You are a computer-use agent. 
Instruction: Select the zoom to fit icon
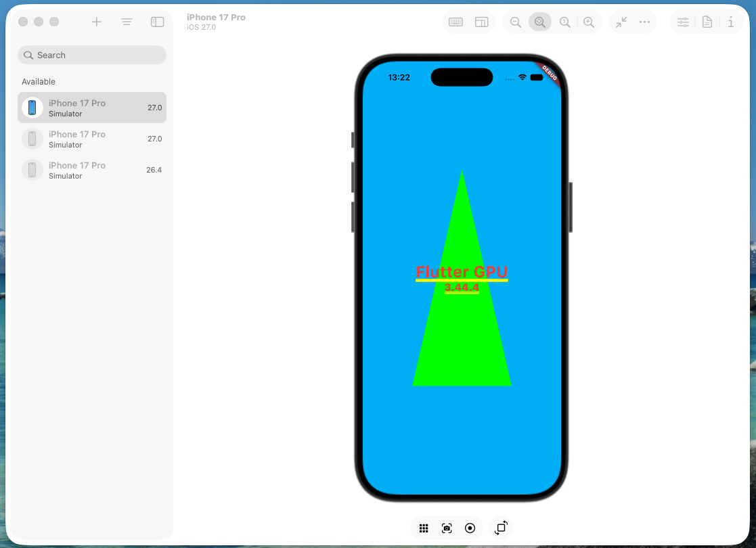(540, 22)
